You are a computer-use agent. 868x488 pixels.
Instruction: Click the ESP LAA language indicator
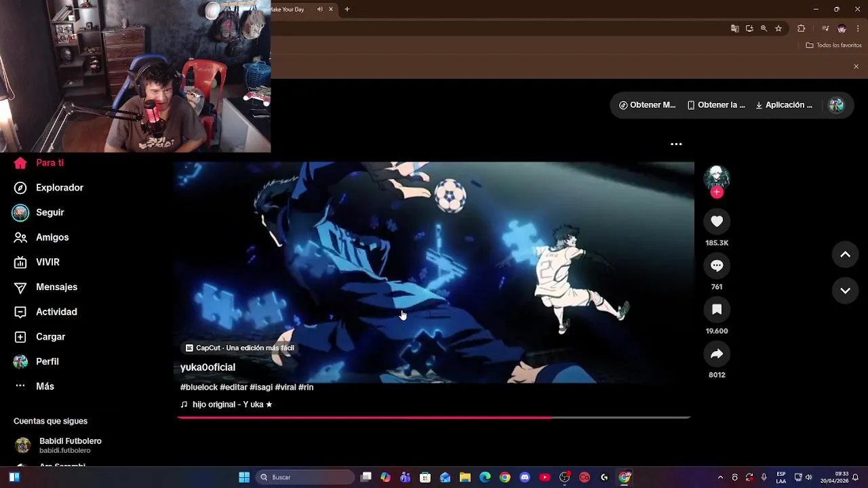(x=781, y=477)
